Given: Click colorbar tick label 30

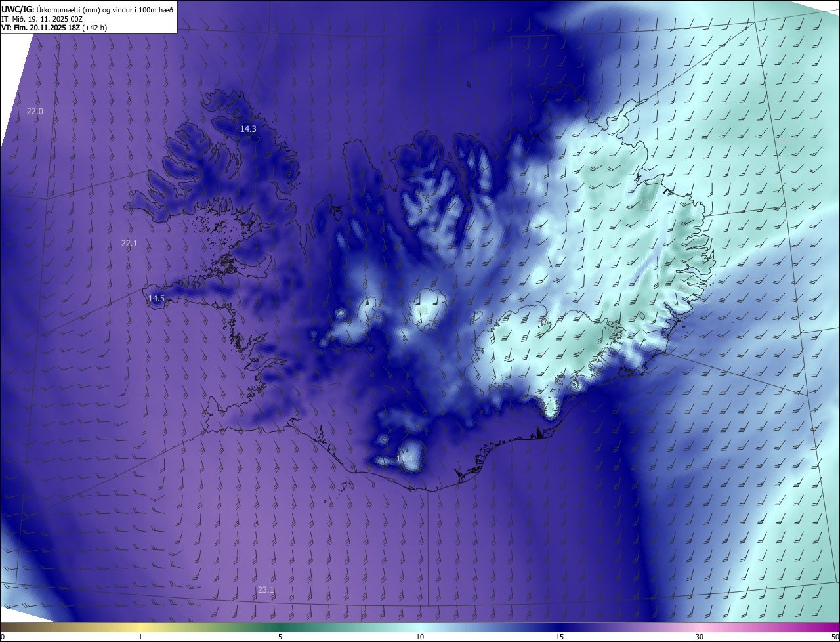Looking at the screenshot, I should click(x=700, y=637).
